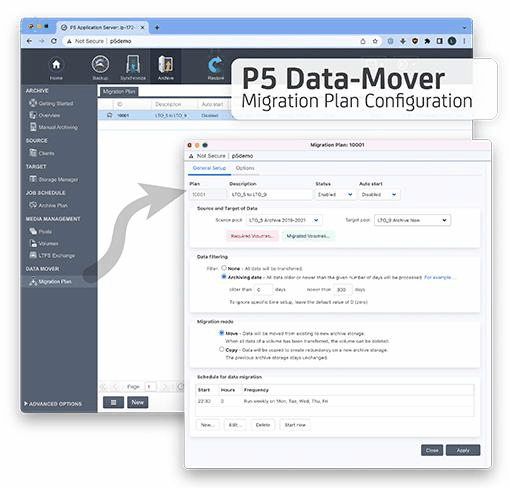Click the Apply button
The width and height of the screenshot is (510, 488).
463,450
